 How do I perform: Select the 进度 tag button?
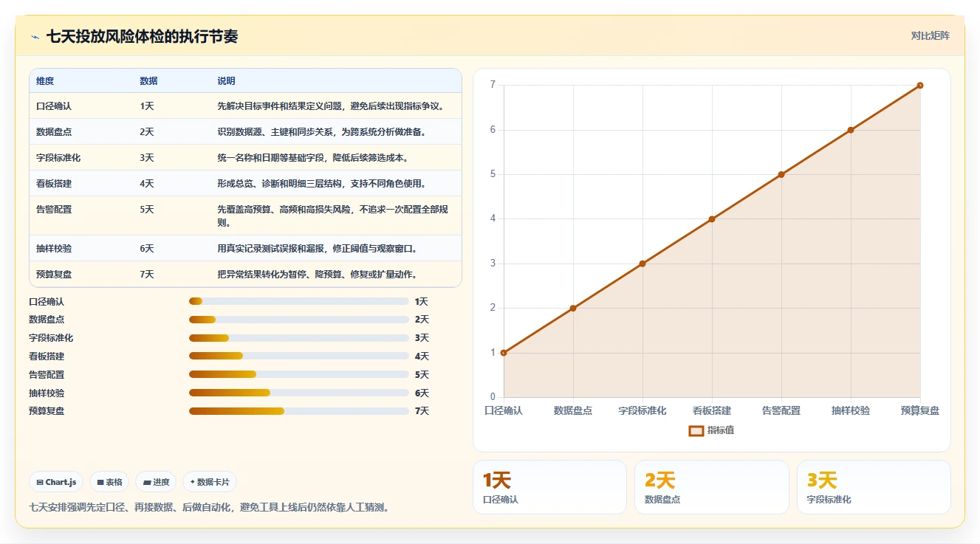click(x=156, y=482)
